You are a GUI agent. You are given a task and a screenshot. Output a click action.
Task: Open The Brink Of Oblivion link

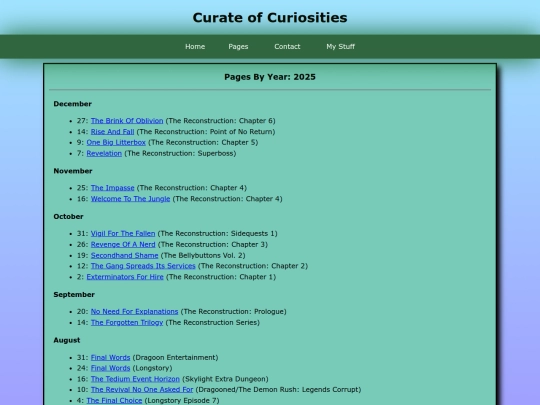pos(127,121)
